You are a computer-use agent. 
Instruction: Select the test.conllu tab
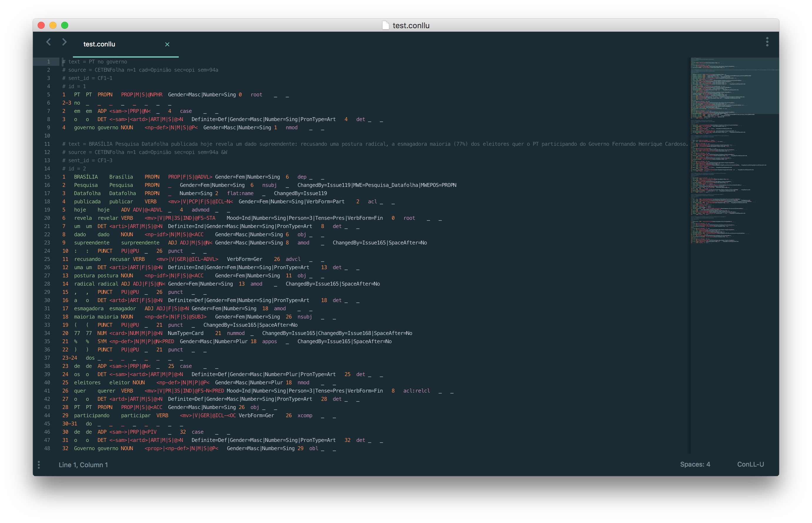click(x=99, y=44)
